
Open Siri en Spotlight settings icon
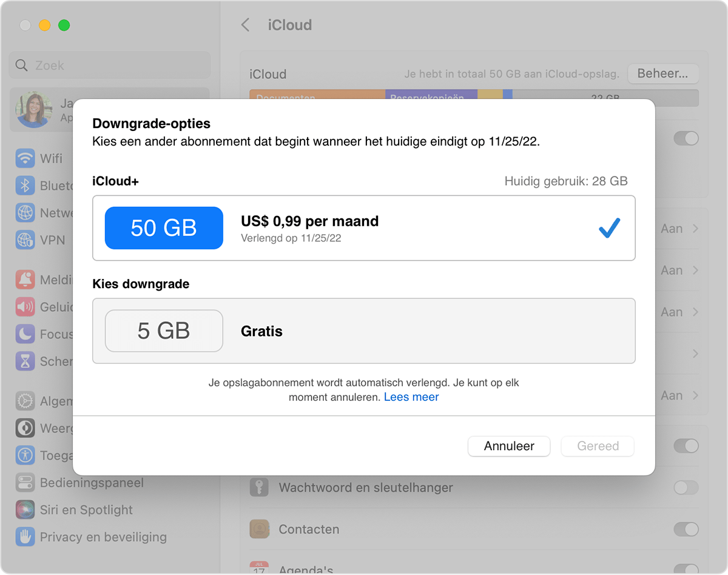tap(25, 509)
